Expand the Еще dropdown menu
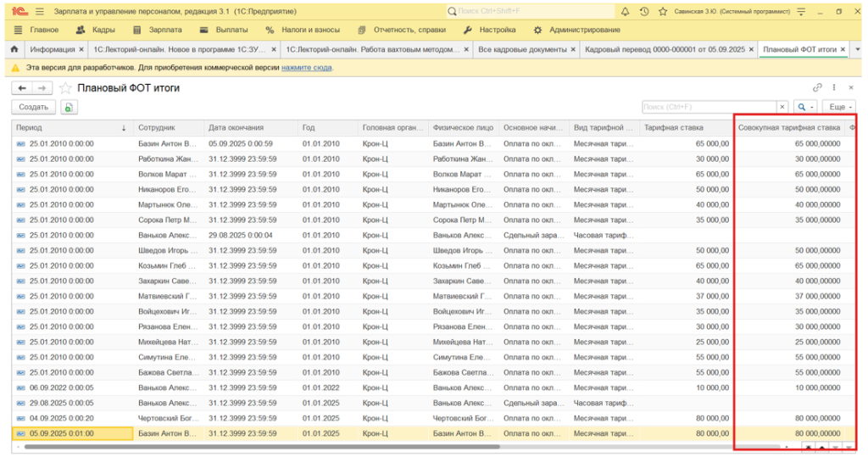Viewport: 868px width, 457px height. click(x=839, y=107)
